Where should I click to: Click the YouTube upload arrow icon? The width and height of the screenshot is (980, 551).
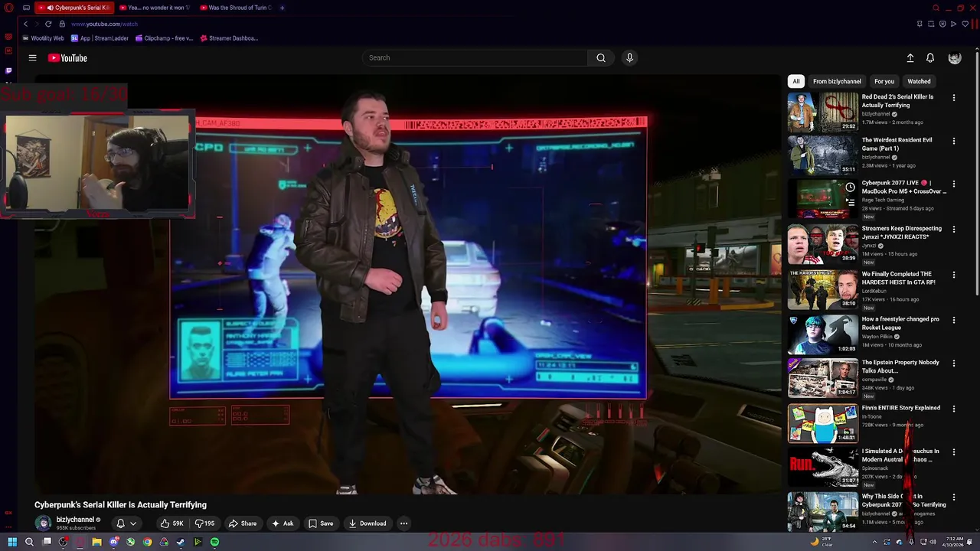[x=910, y=58]
